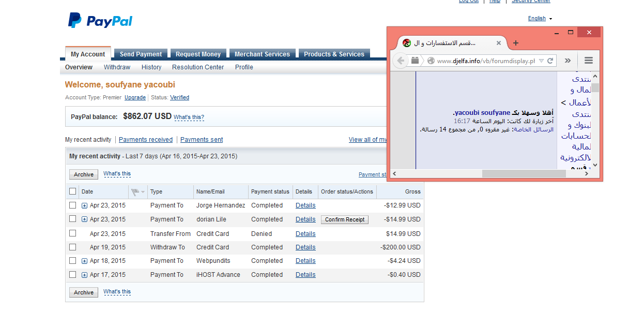Show more Firefox toolbar tools via the chevron
This screenshot has height=326, width=644.
[x=568, y=61]
